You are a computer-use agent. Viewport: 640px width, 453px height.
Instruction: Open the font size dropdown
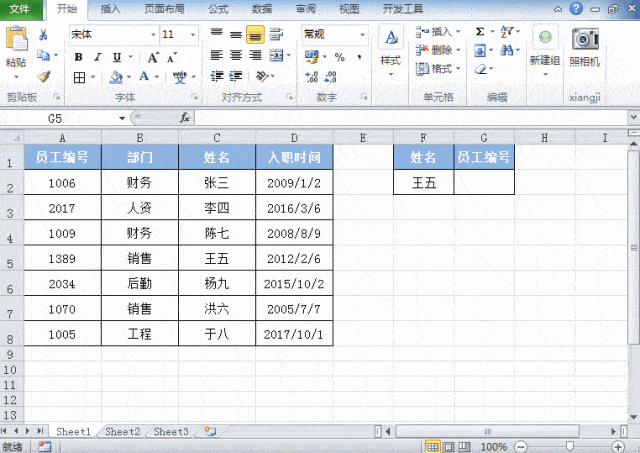(x=193, y=35)
